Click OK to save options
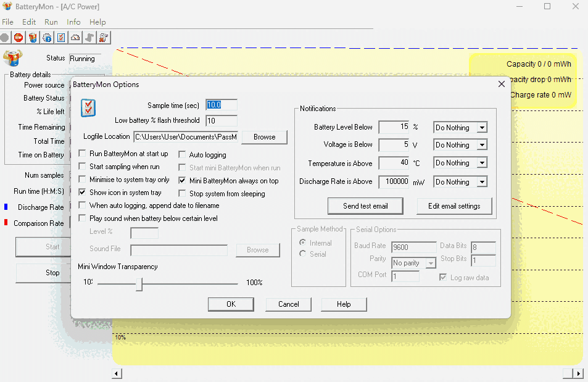This screenshot has height=382, width=588. click(x=231, y=304)
